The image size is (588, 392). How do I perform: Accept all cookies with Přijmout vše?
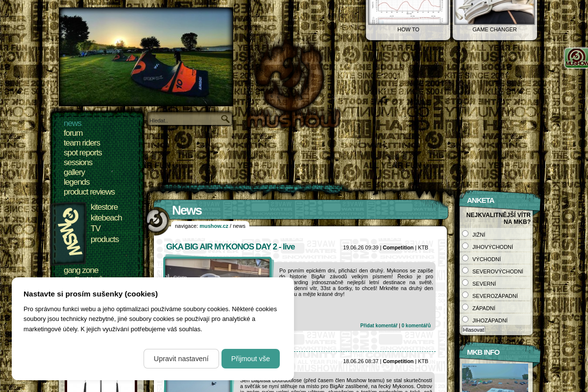(x=250, y=359)
